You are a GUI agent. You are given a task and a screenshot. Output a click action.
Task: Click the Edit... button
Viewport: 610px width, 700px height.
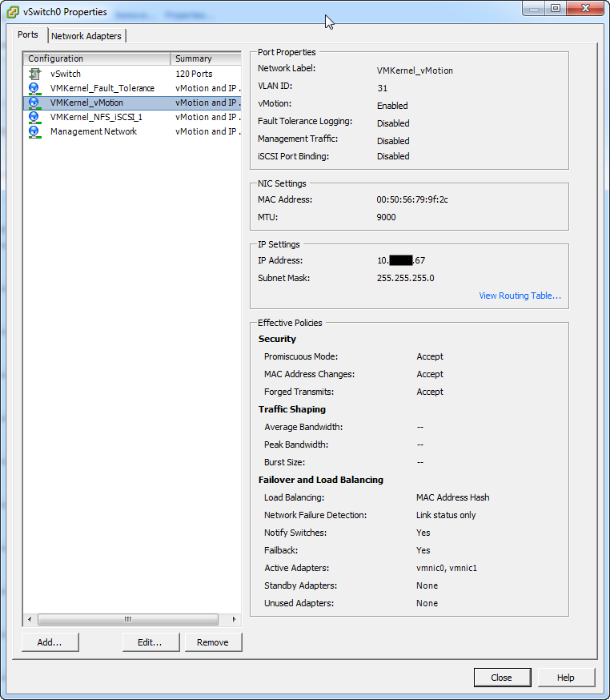pos(150,642)
